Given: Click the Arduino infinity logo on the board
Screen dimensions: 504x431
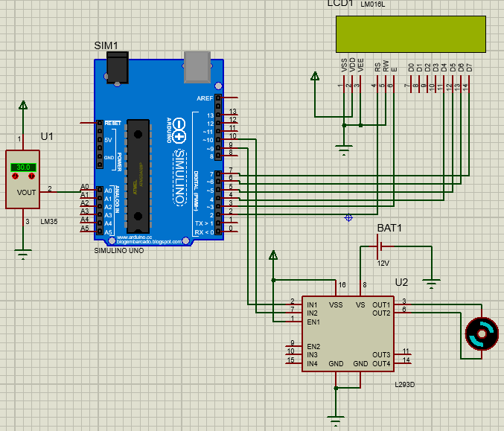Looking at the screenshot, I should 179,130.
